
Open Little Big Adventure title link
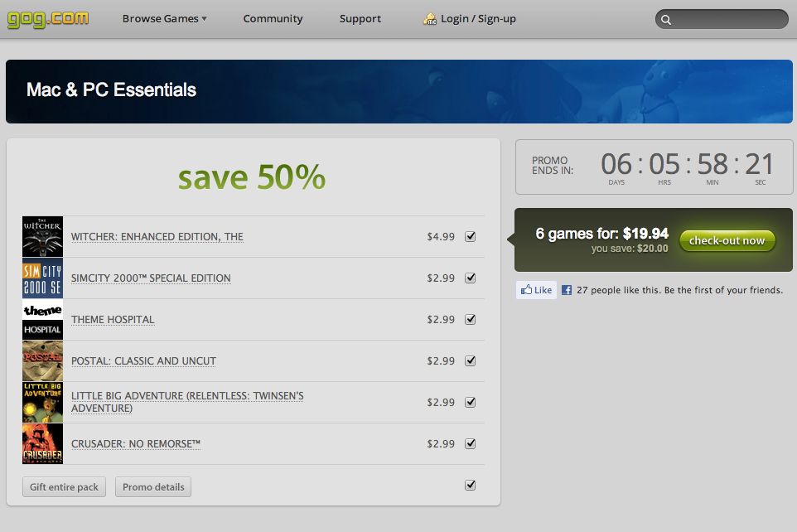point(187,402)
